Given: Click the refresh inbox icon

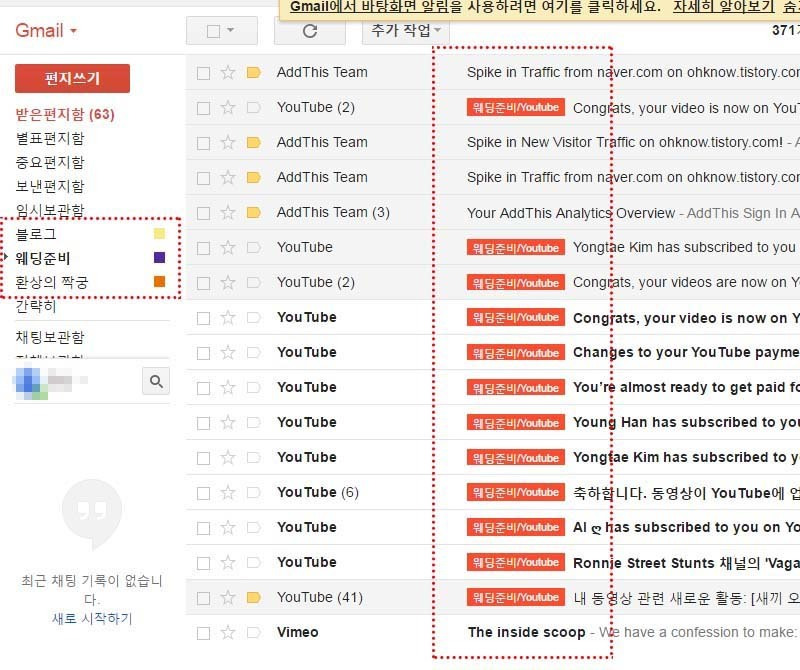Looking at the screenshot, I should pos(310,31).
